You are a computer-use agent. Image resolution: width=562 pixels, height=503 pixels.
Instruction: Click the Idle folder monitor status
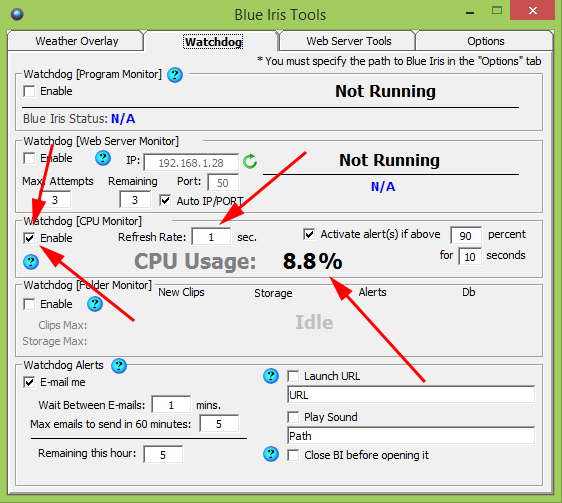point(314,322)
